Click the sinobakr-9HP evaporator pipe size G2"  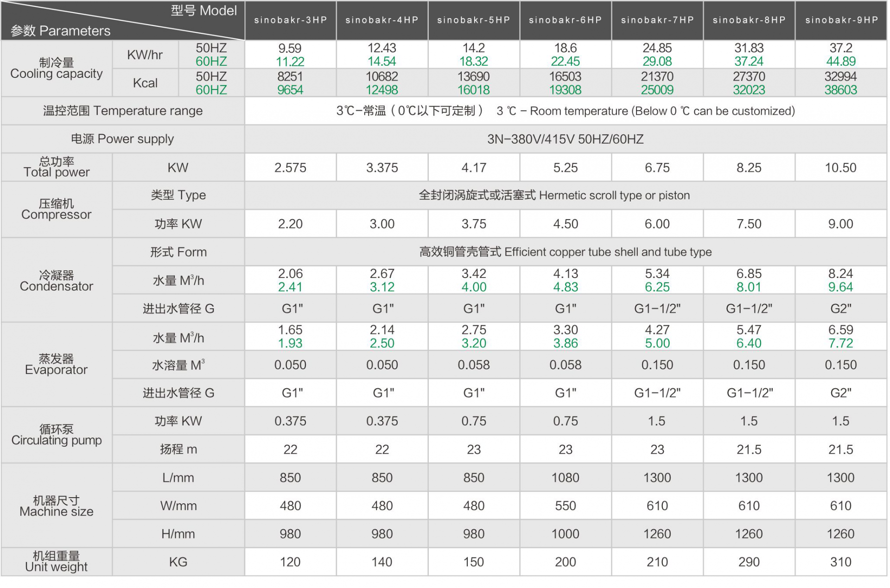click(841, 393)
